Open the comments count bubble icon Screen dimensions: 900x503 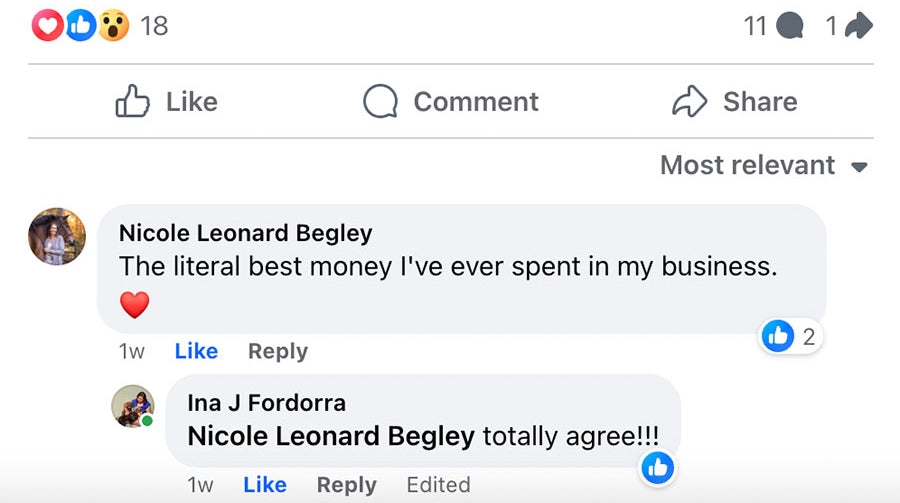[x=789, y=26]
